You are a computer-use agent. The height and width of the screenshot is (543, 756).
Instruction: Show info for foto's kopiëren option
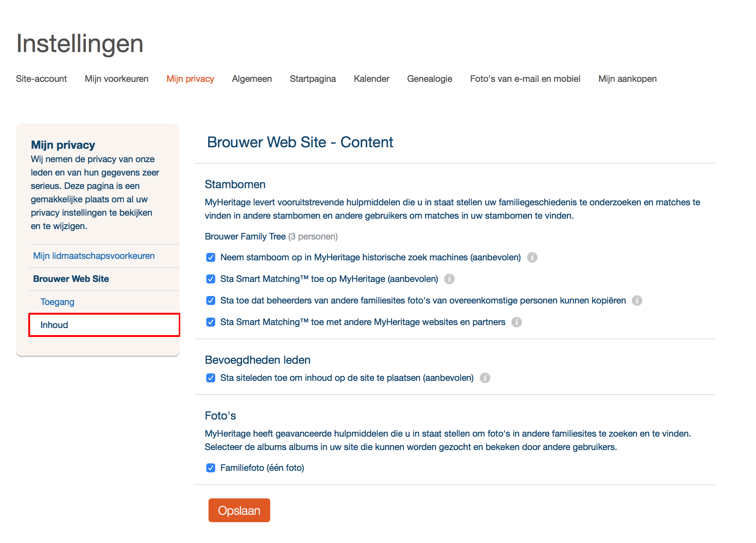click(637, 301)
